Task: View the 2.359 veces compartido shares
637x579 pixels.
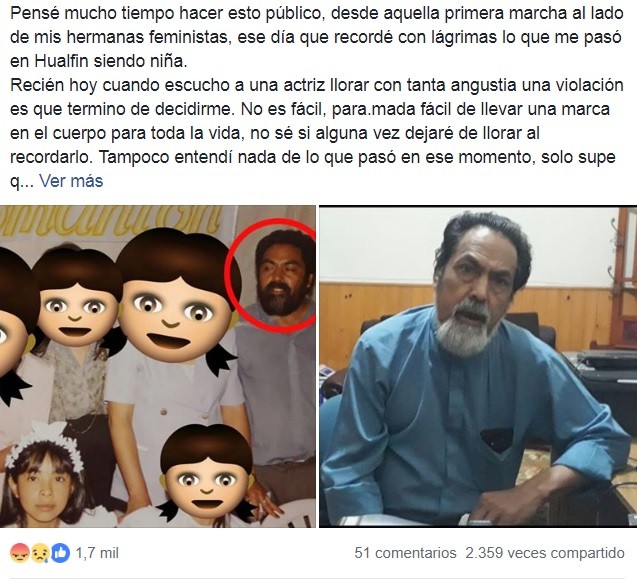Action: (545, 553)
